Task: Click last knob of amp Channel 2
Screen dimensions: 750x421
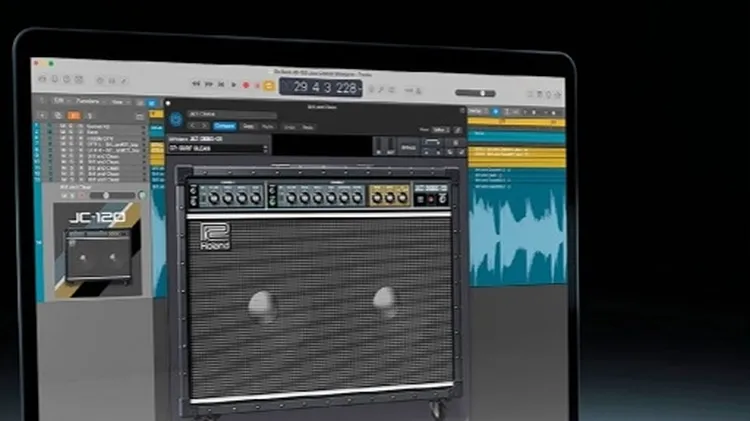Action: tap(357, 198)
